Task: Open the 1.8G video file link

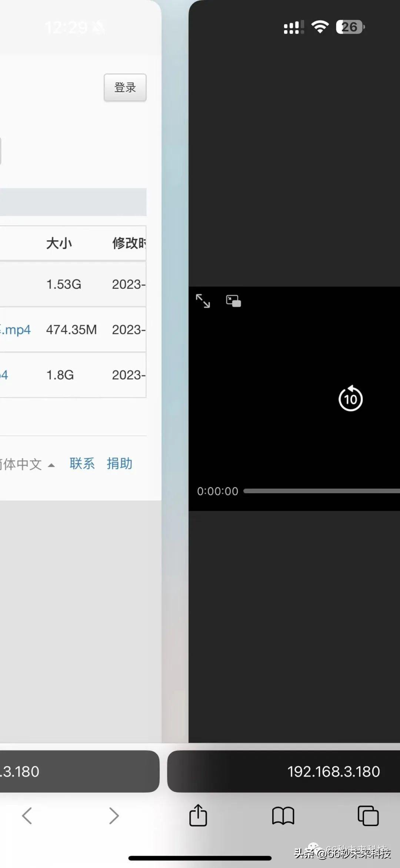Action: 4,375
